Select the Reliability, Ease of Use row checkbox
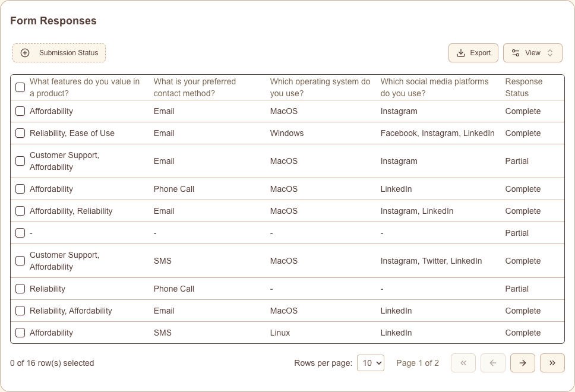575x392 pixels. (20, 133)
